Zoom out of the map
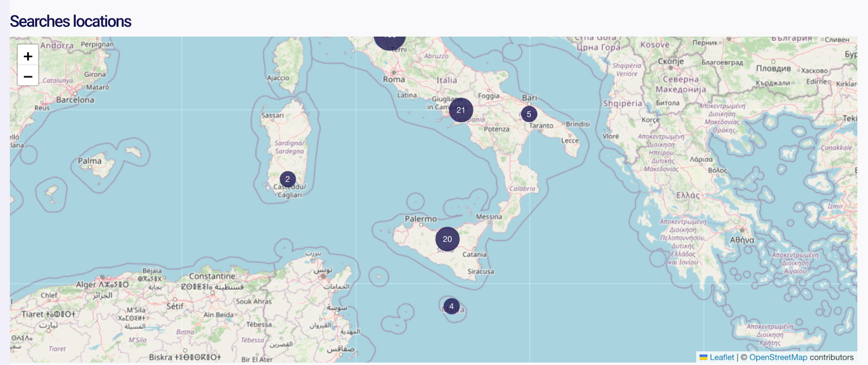The width and height of the screenshot is (868, 365). click(x=28, y=76)
